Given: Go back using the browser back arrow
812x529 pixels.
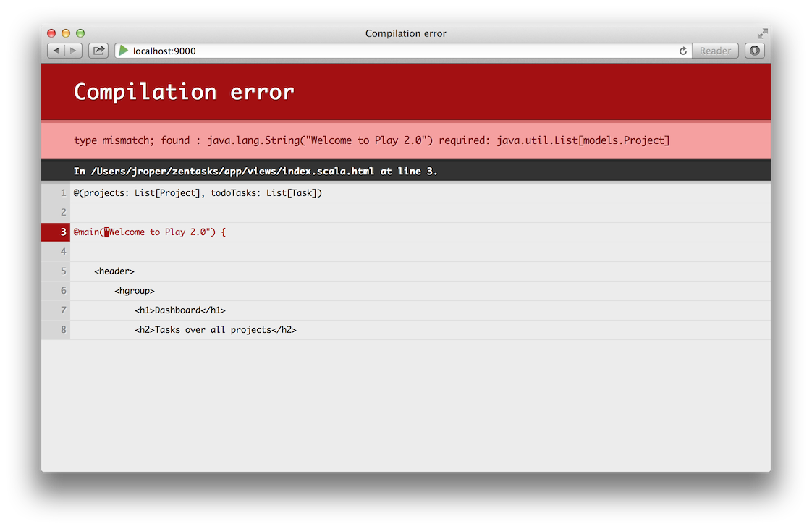Looking at the screenshot, I should 56,51.
